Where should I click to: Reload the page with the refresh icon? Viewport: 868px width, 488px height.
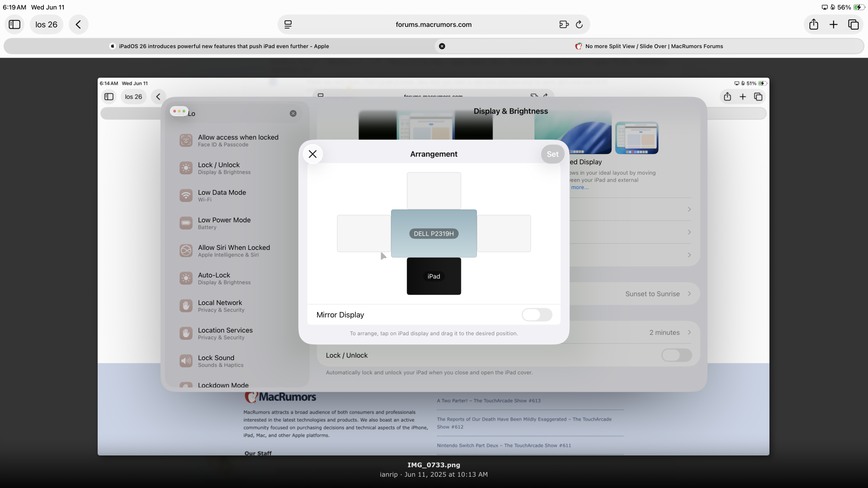tap(579, 24)
